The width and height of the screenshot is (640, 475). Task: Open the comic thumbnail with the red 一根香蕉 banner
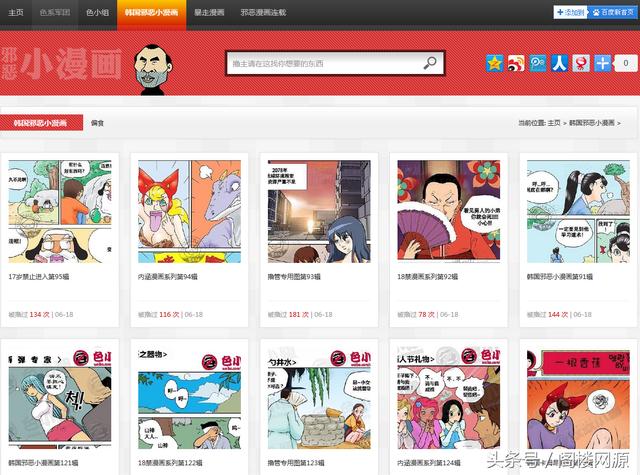point(578,398)
